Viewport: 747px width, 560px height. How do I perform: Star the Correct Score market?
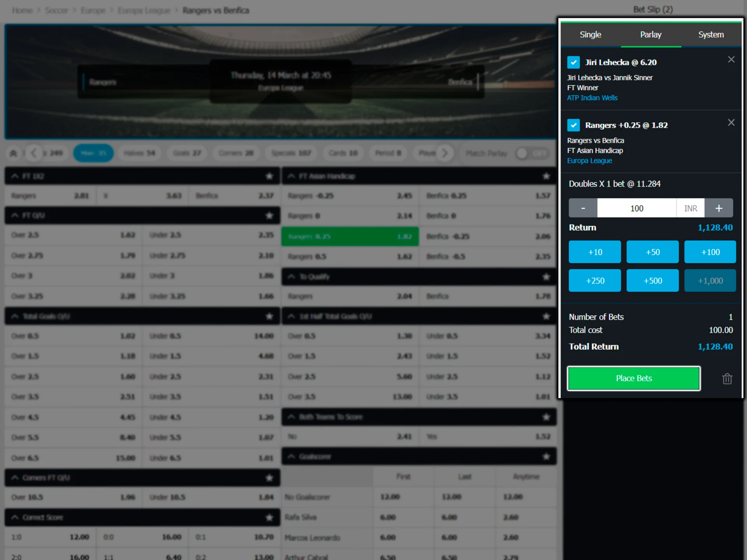269,517
